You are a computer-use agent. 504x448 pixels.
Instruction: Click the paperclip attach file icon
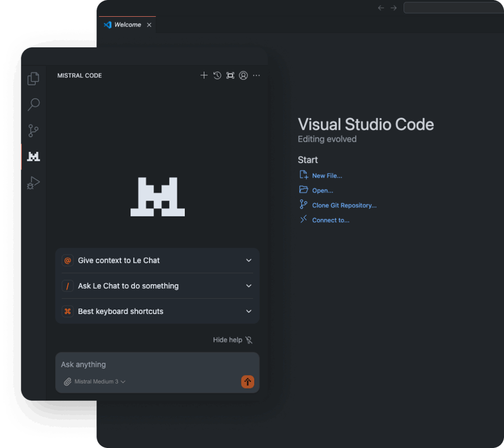click(x=67, y=382)
